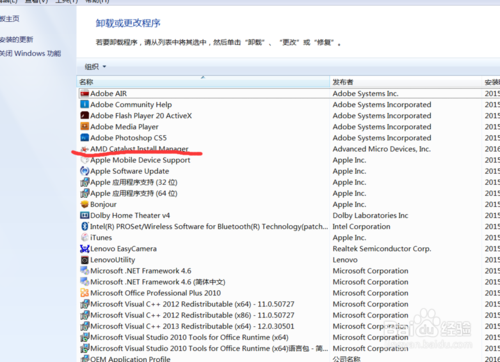Select the Adobe Photoshop CS5 entry
The image size is (500, 362).
pyautogui.click(x=128, y=138)
